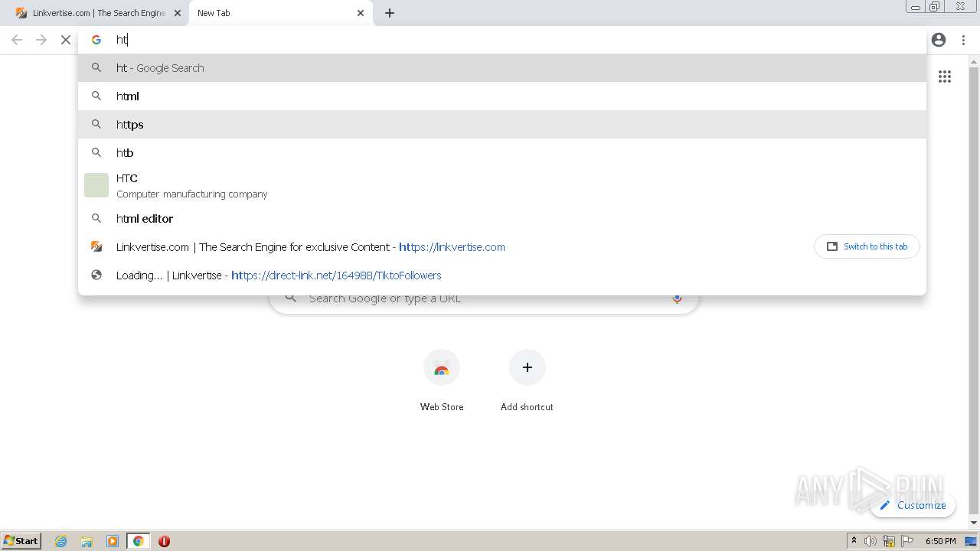Click the Google search box on page
The image size is (980, 551).
484,298
